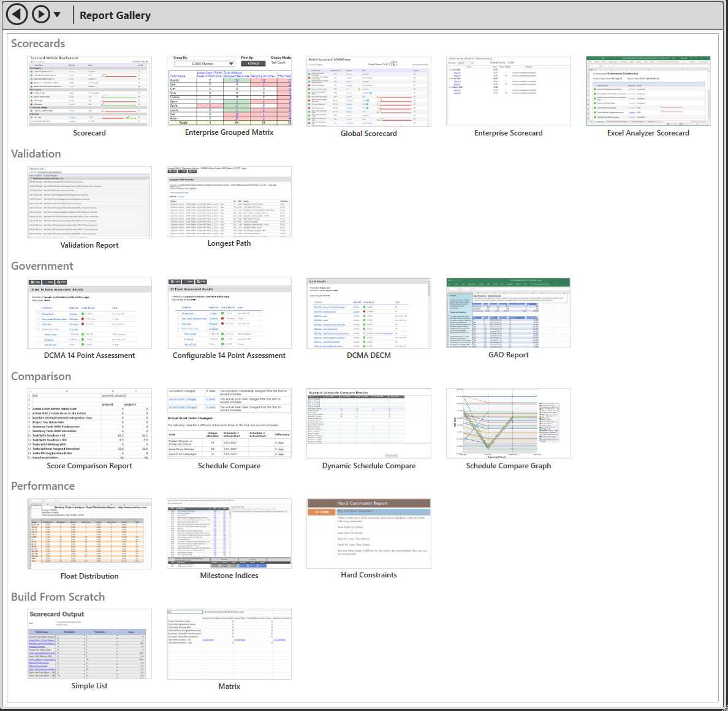Click the forward navigation arrow

click(x=40, y=14)
